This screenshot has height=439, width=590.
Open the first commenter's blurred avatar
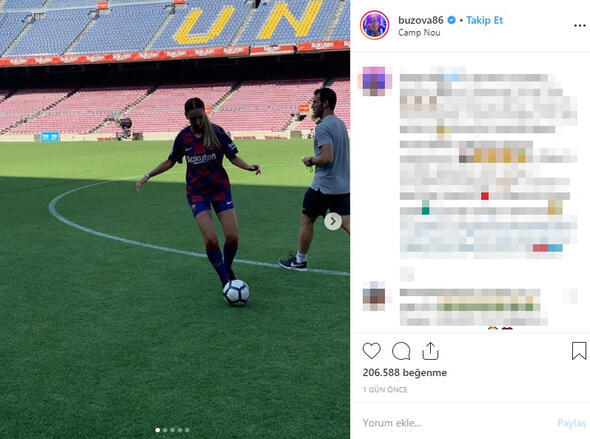coord(374,81)
